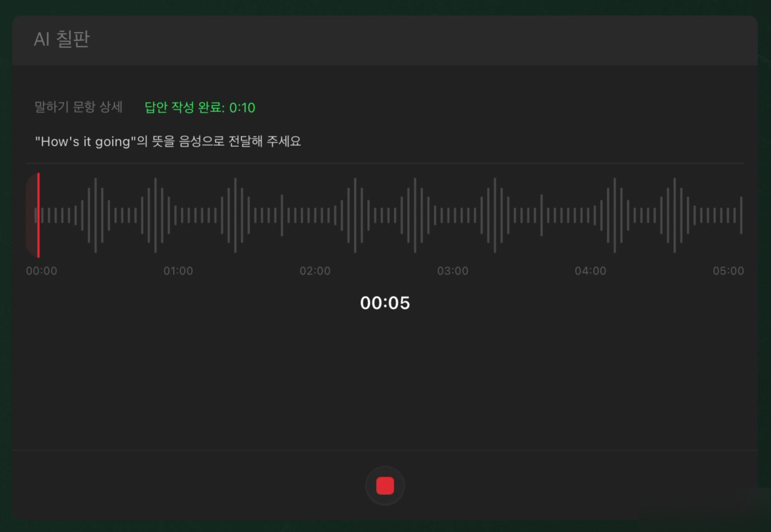Click the red playhead line on waveform
This screenshot has width=771, height=532.
[x=38, y=215]
